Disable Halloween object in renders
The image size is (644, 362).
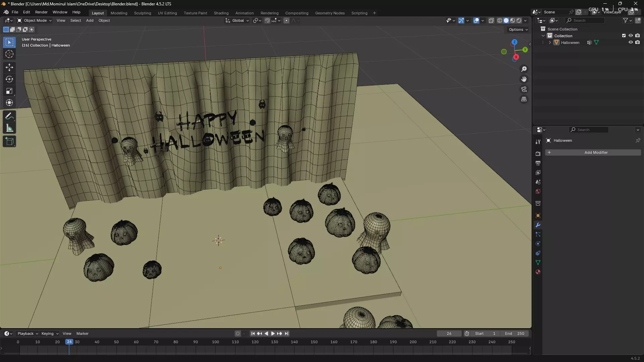(x=638, y=42)
